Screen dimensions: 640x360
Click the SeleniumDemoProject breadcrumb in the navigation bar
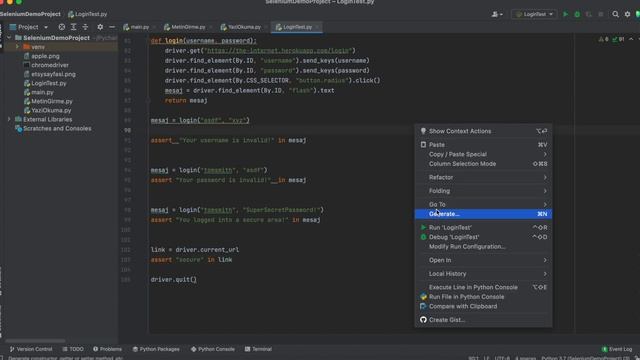click(x=30, y=14)
